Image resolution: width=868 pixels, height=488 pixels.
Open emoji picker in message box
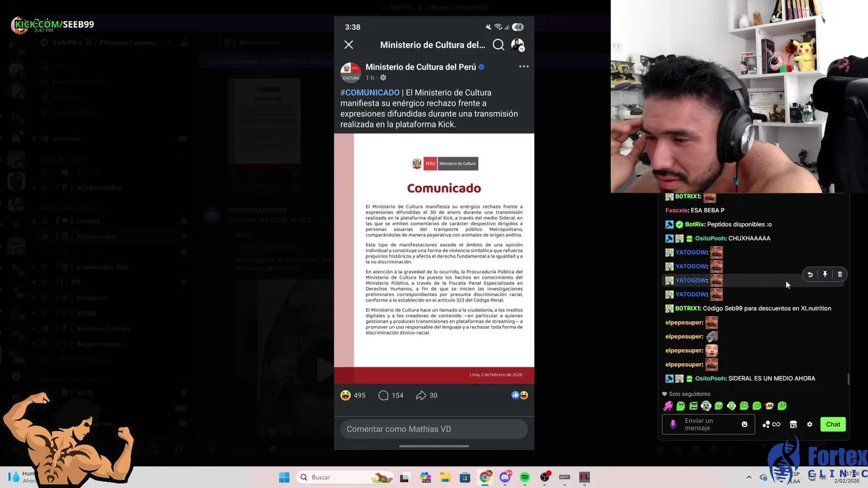tap(745, 424)
